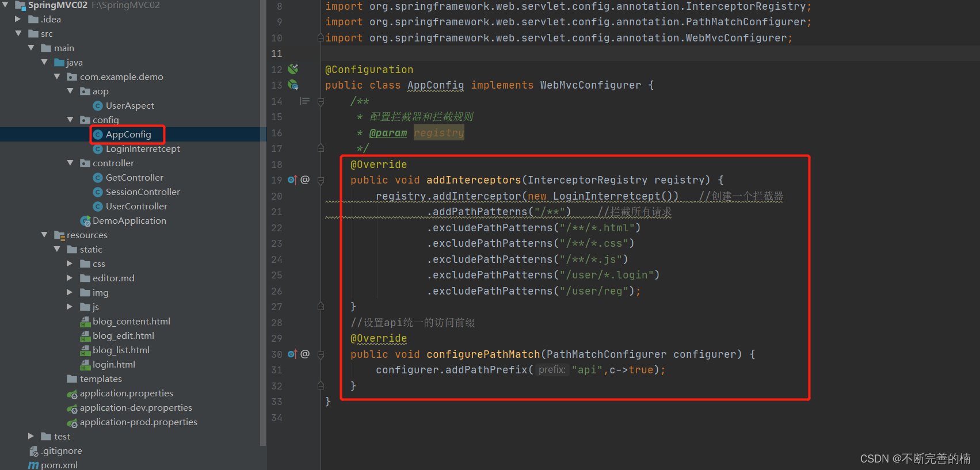Click the @param Javadoc tag
Viewport: 980px width, 470px height.
(x=388, y=133)
